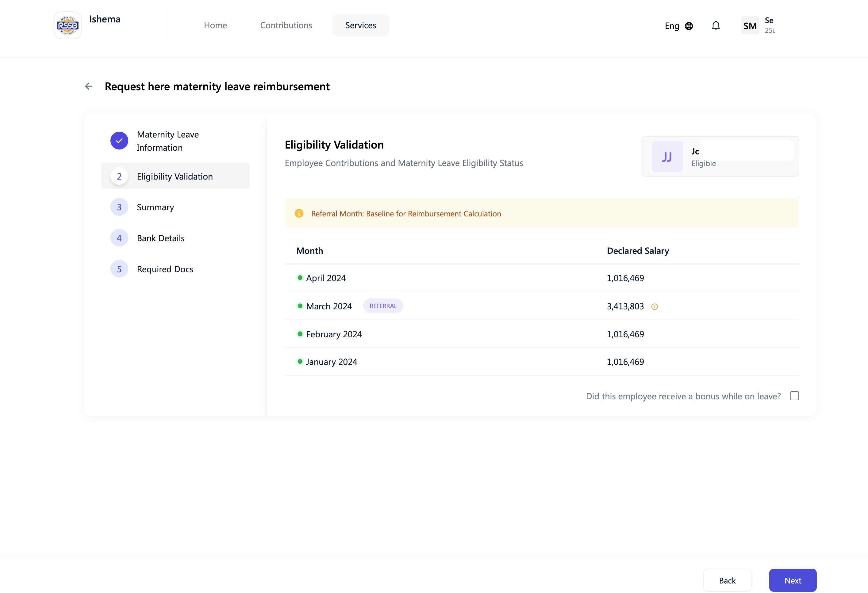Click the completed checkmark step icon
868x593 pixels.
[119, 141]
